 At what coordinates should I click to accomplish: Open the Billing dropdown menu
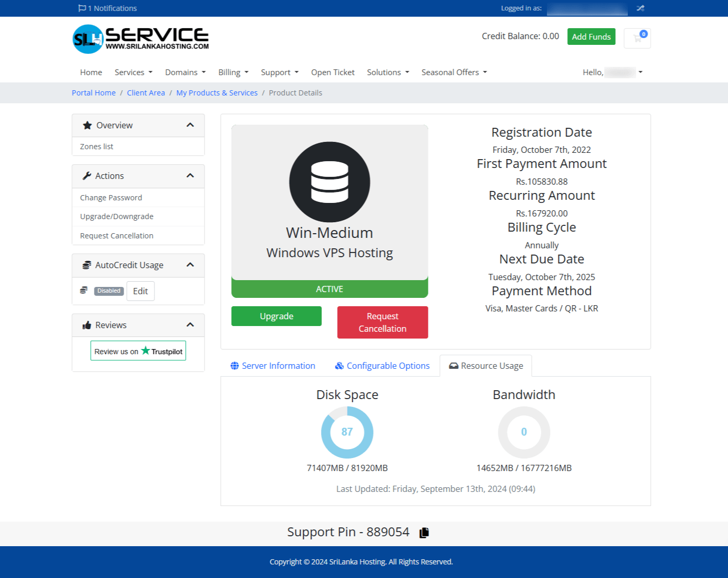[233, 73]
